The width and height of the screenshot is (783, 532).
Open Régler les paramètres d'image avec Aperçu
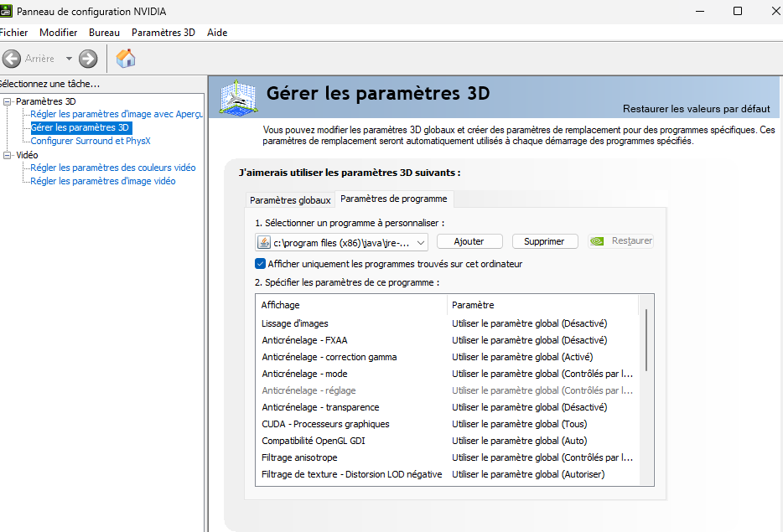coord(117,114)
